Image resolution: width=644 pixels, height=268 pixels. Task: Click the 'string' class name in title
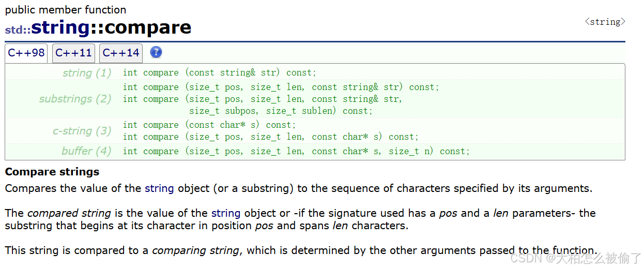[x=60, y=27]
